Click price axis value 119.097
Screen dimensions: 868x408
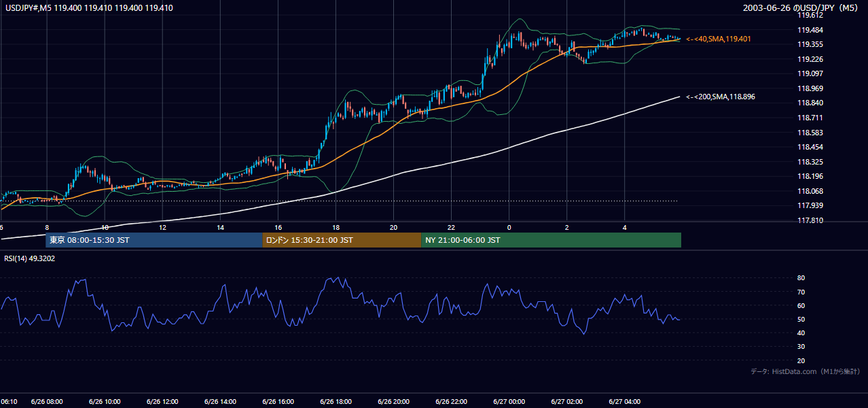point(811,74)
